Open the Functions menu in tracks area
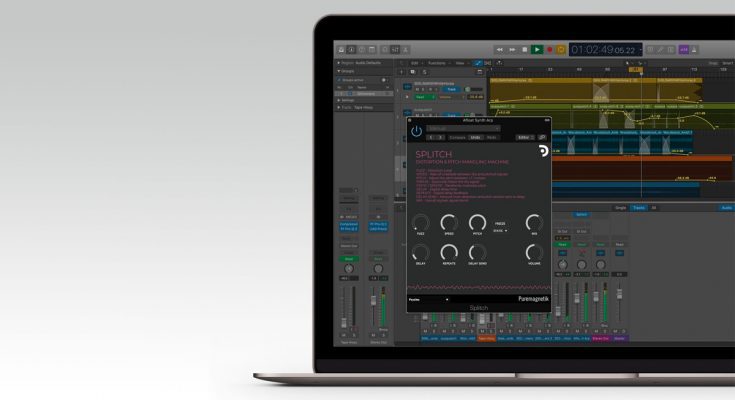 coord(436,62)
